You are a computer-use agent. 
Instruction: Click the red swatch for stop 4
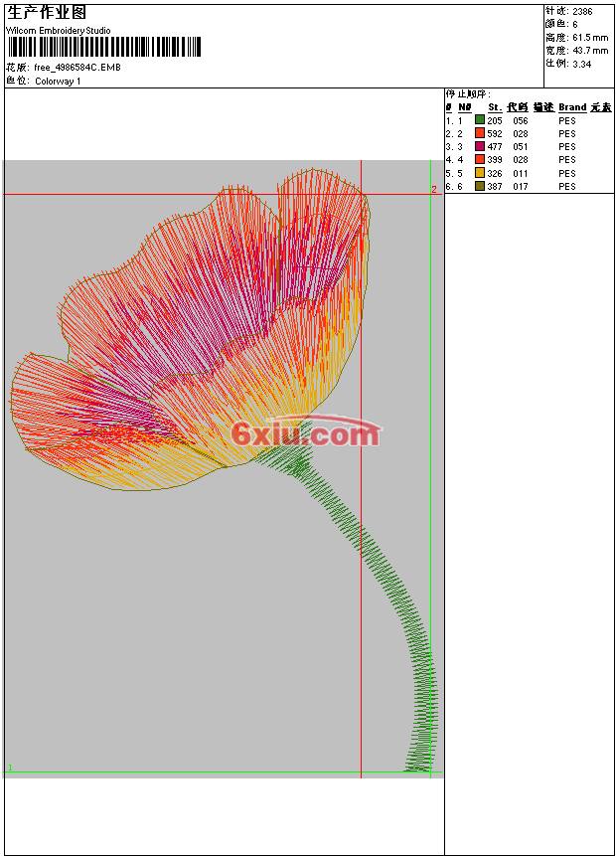click(x=480, y=159)
